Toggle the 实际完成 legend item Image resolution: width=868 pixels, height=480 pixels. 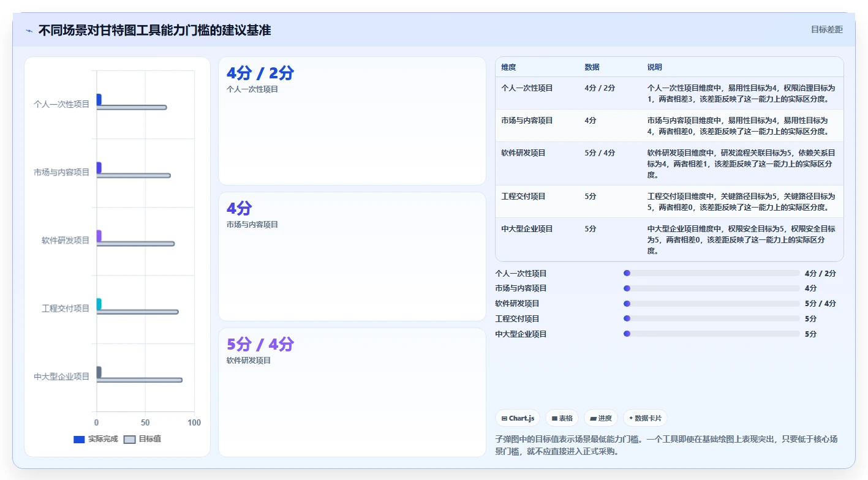[96, 439]
